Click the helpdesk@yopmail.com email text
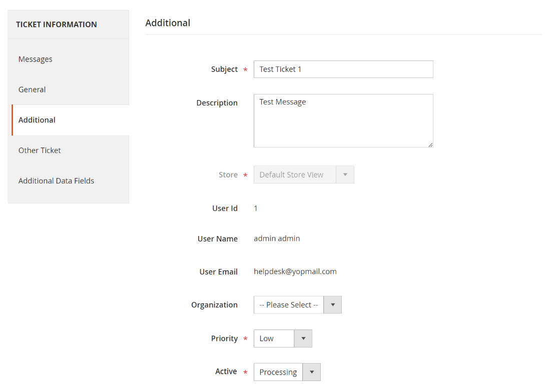The width and height of the screenshot is (550, 392). pyautogui.click(x=295, y=271)
